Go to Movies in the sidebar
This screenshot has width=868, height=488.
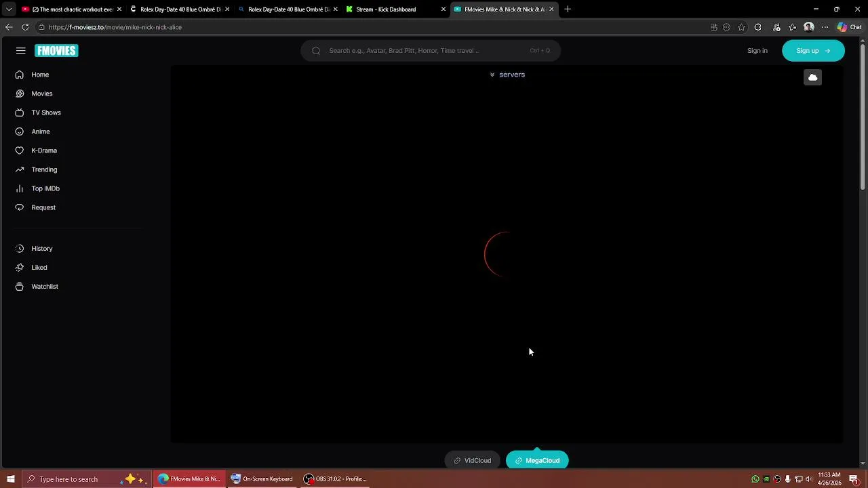tap(41, 94)
